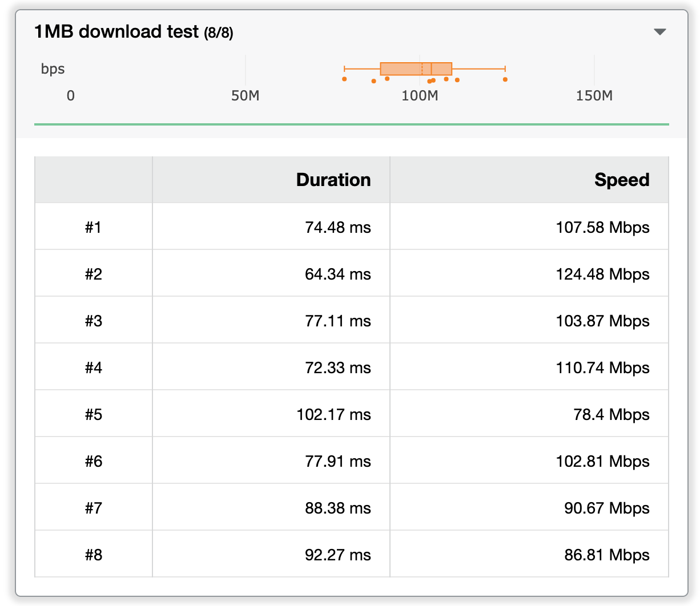Select the 88.38 ms duration cell
Screen dimensions: 700x606
[x=337, y=508]
